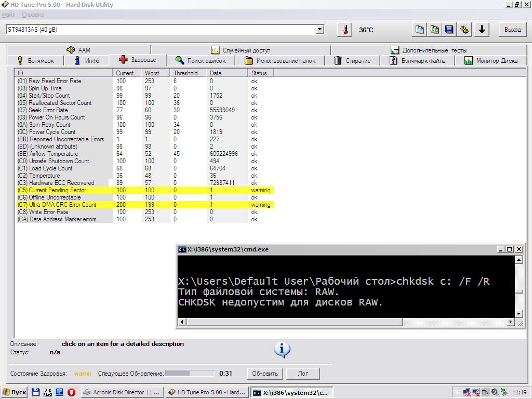Select the (CA) Data Address Marker errors row
Screen dimensions: 532x399
145,219
